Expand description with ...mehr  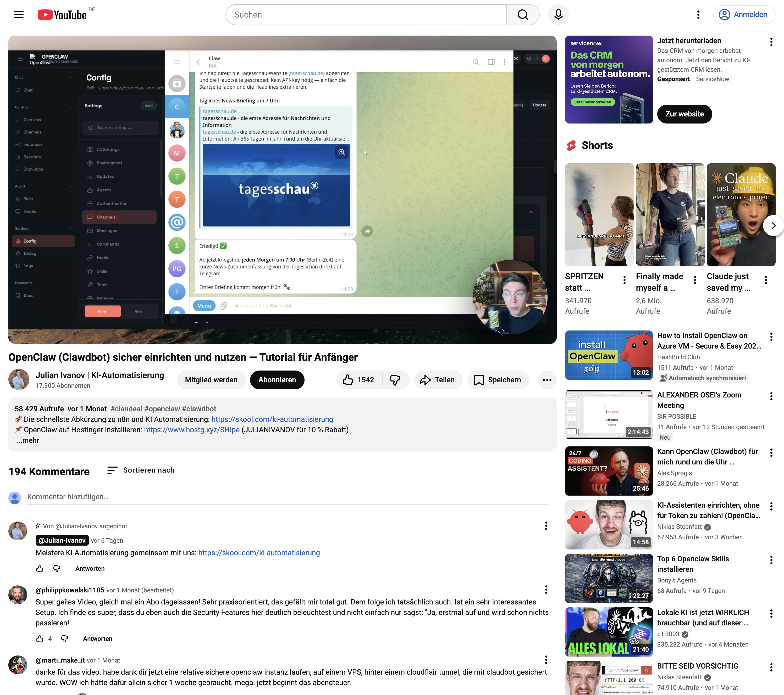coord(27,440)
